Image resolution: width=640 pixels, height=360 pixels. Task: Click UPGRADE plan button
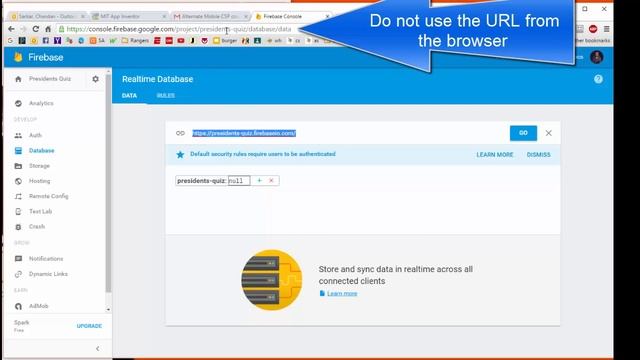[x=89, y=326]
